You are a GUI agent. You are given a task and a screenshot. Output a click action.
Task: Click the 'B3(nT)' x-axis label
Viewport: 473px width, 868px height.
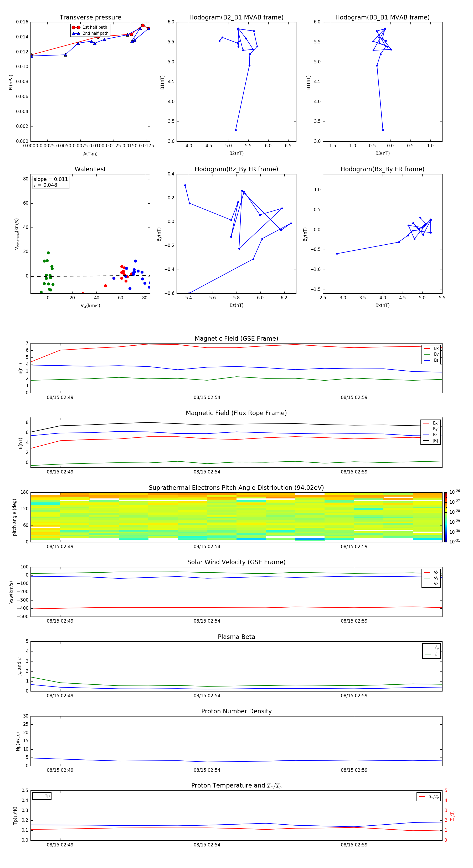pyautogui.click(x=382, y=153)
